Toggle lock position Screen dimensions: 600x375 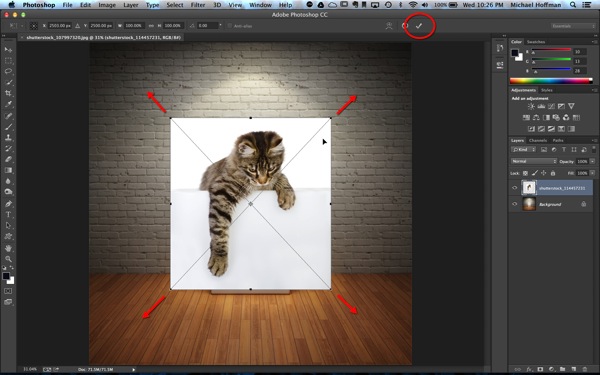[543, 173]
